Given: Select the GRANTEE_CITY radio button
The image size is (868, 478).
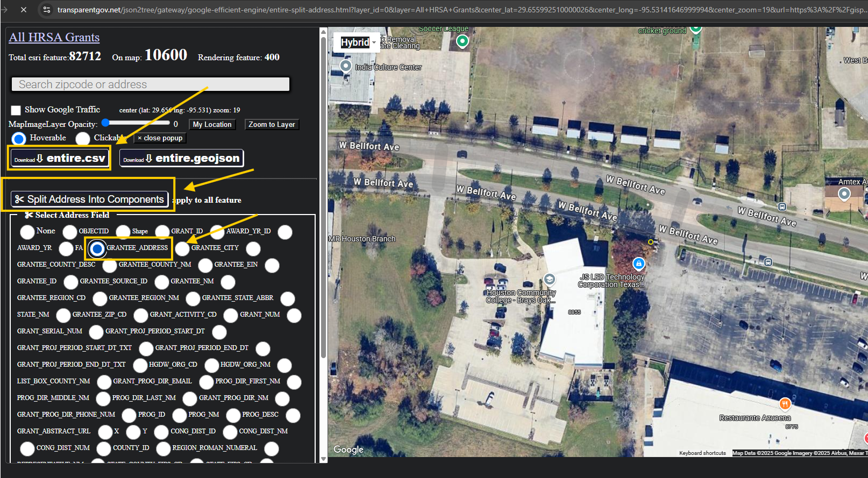Looking at the screenshot, I should (x=182, y=249).
